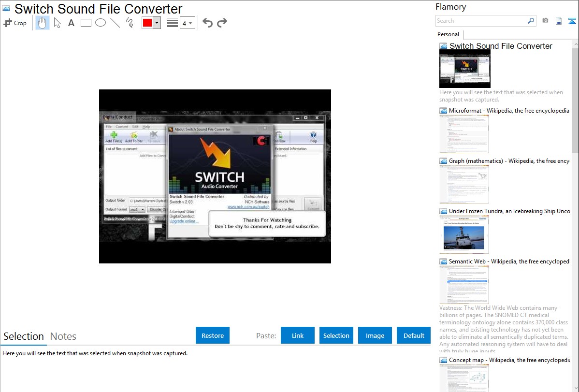579x392 pixels.
Task: Click the Default paste button
Action: [x=414, y=335]
